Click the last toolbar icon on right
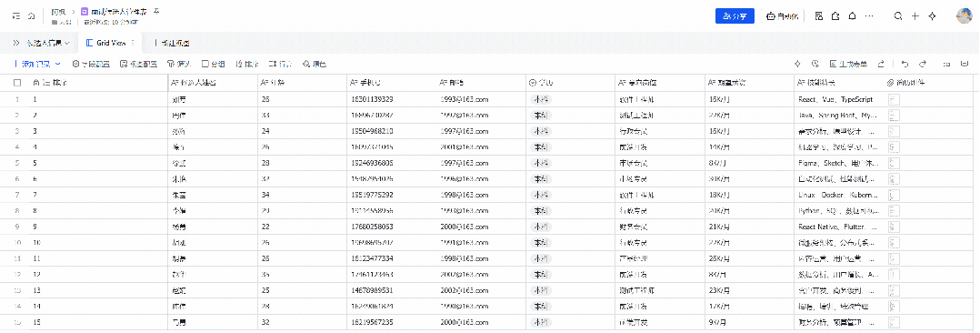This screenshot has height=333, width=980. tap(965, 64)
